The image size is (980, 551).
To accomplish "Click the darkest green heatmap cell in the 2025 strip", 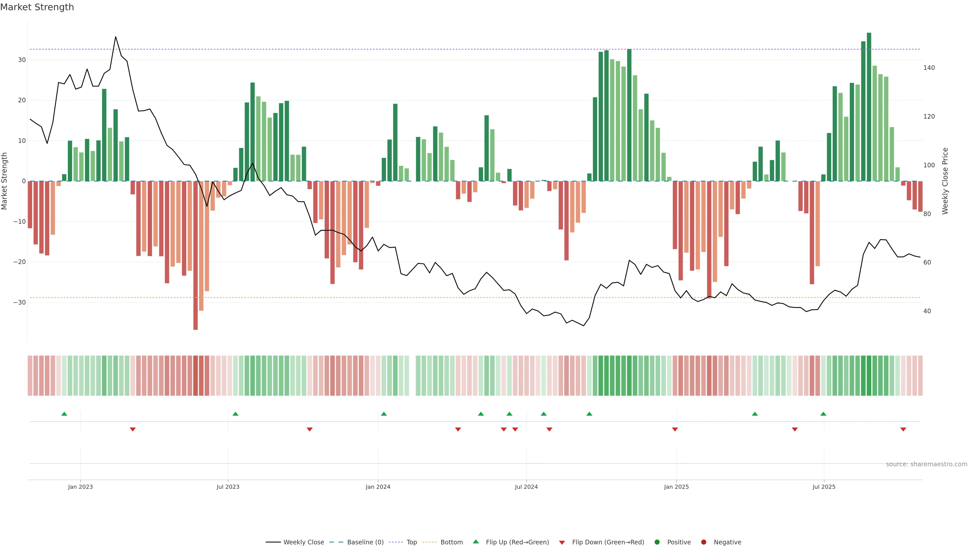I will point(869,375).
